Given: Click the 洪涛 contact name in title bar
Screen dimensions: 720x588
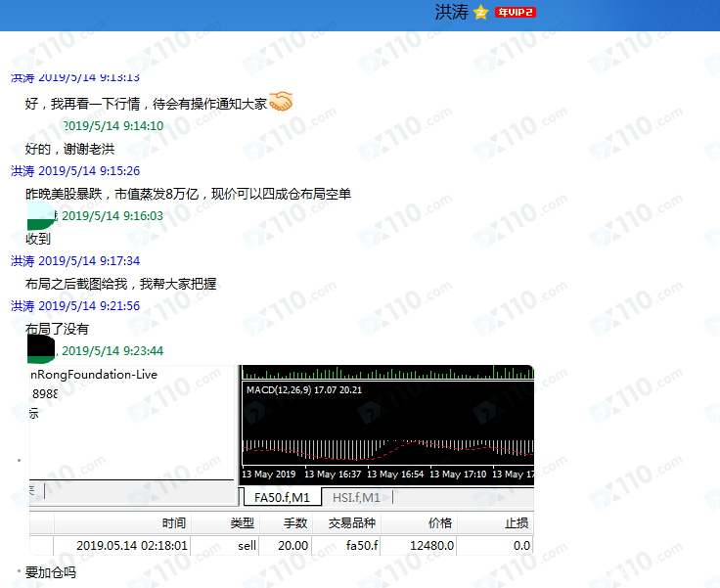Looking at the screenshot, I should (x=450, y=13).
